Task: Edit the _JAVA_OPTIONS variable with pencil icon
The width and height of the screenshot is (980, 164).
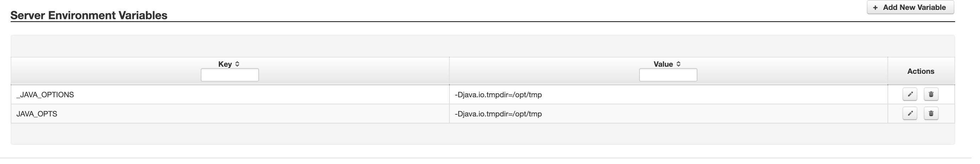Action: [x=910, y=94]
